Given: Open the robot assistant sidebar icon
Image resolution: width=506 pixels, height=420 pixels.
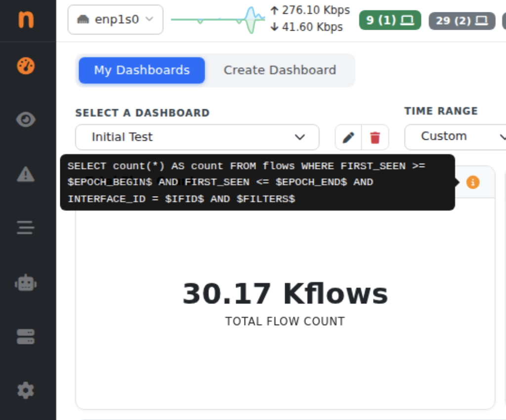Looking at the screenshot, I should pos(26,283).
